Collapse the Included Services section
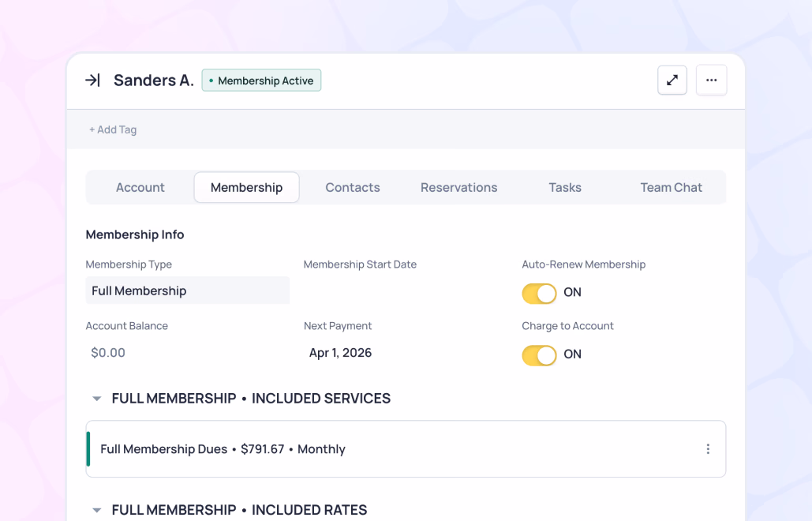Viewport: 812px width, 521px height. (96, 399)
